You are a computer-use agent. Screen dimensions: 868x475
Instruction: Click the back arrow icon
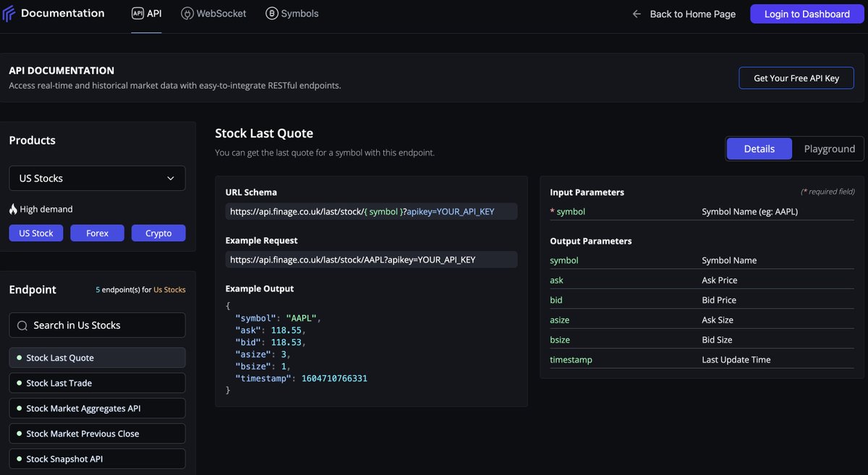tap(637, 14)
